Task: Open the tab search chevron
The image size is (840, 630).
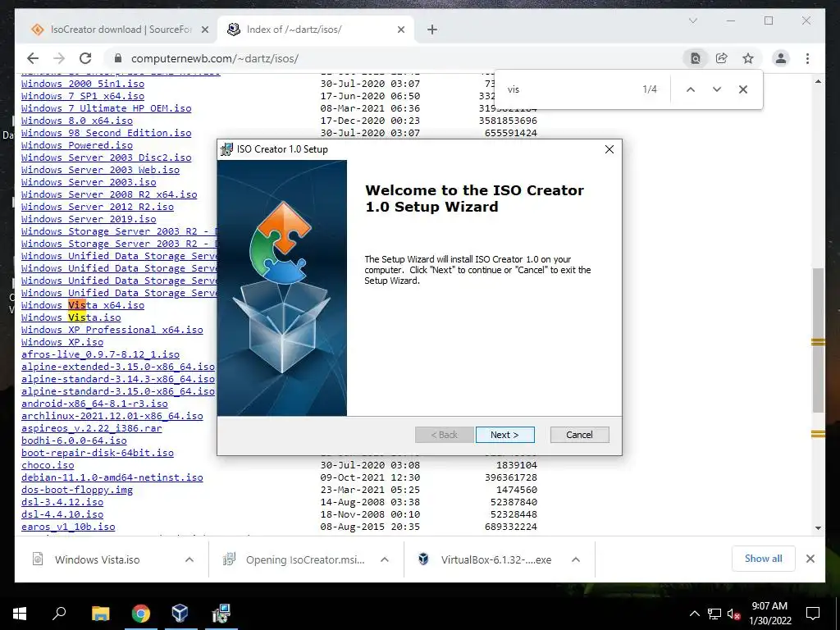Action: 692,21
